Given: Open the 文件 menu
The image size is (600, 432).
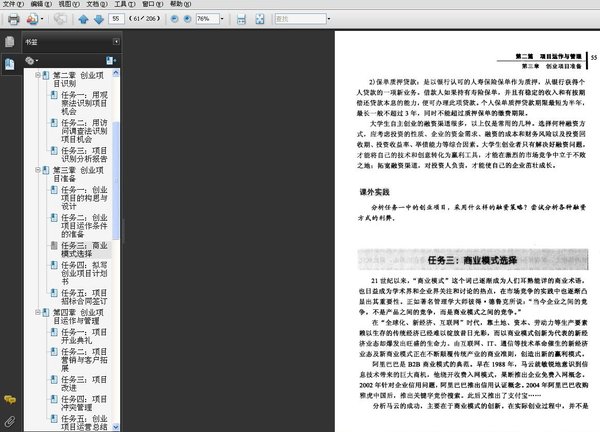Looking at the screenshot, I should coord(13,4).
